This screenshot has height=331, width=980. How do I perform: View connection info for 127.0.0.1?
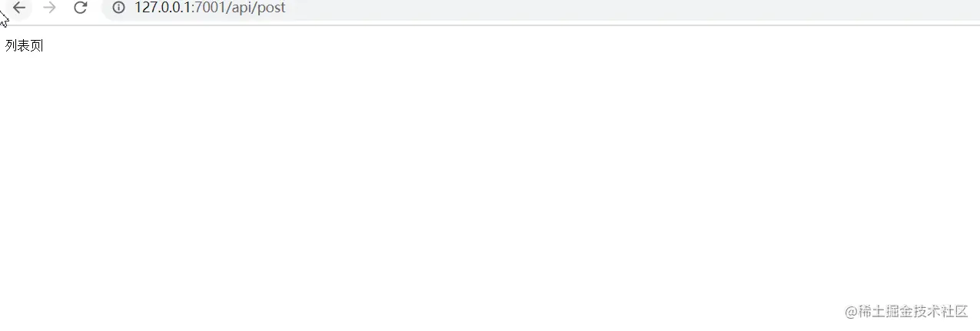[x=118, y=8]
